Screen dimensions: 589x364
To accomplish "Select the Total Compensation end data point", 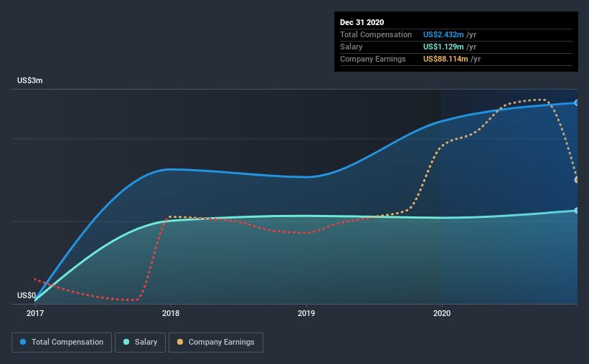I will tap(576, 102).
